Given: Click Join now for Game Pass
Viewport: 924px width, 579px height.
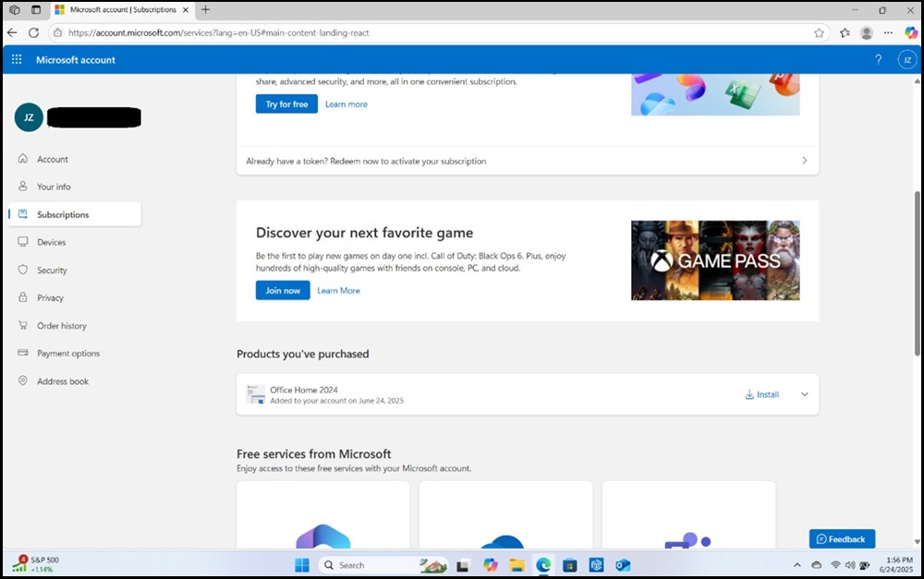Looking at the screenshot, I should point(282,290).
